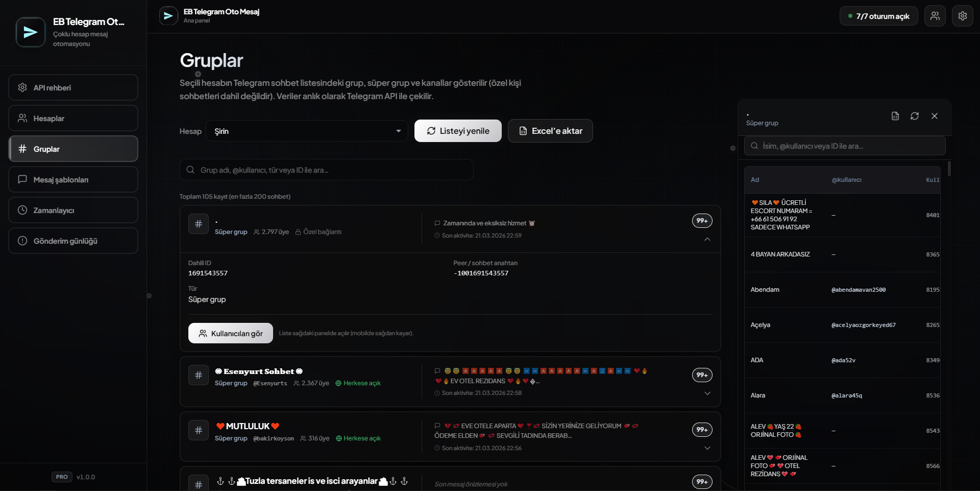Collapse the expanded 2.797 üye group card
Screen dimensions: 980x491
[x=707, y=239]
